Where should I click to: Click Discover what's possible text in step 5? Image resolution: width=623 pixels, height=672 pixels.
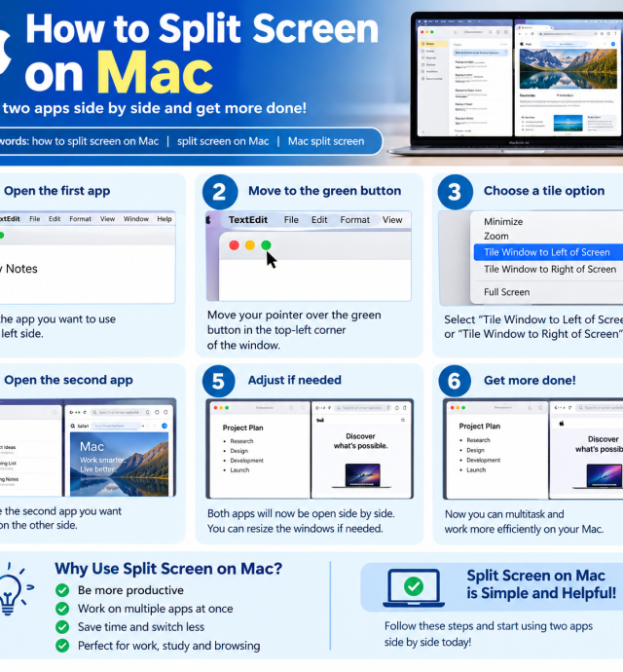[x=360, y=441]
